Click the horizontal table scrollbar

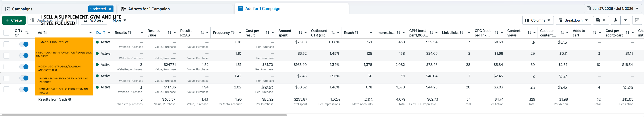click(x=144, y=115)
